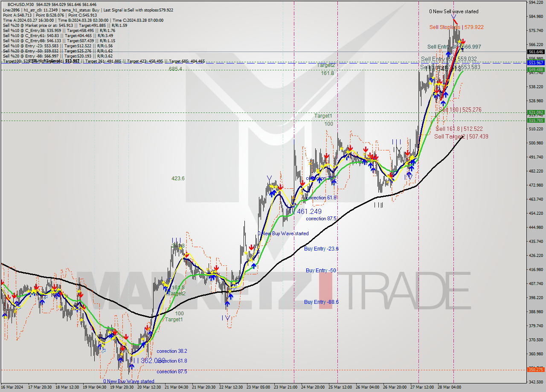
Task: Click the 416.980 price axis label
Action: (536, 269)
